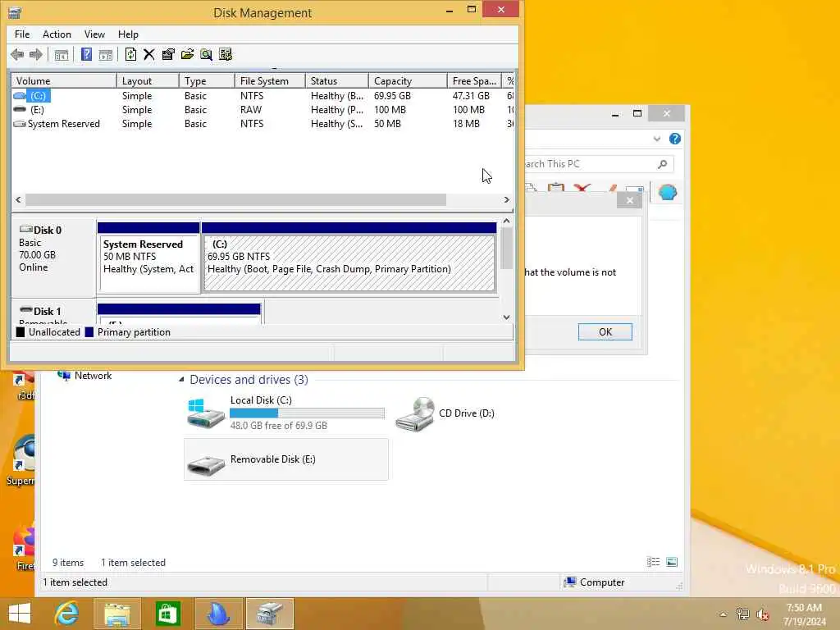The image size is (840, 630).
Task: Sort by the Volume column header
Action: point(64,81)
